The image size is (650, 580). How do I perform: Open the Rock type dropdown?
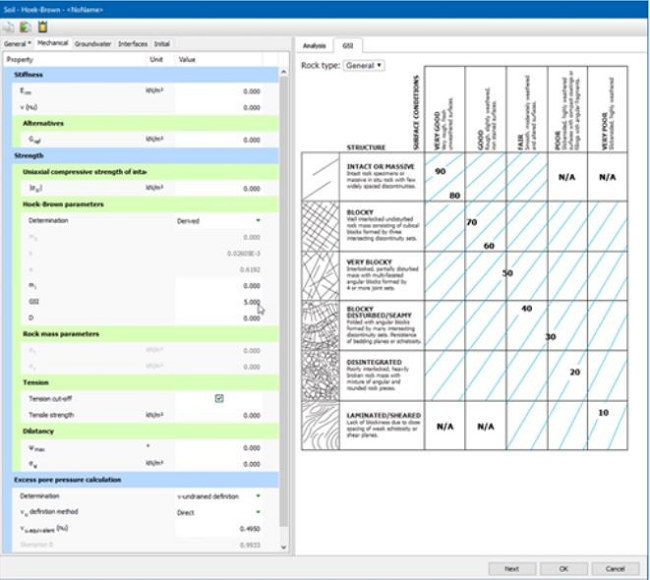click(364, 66)
